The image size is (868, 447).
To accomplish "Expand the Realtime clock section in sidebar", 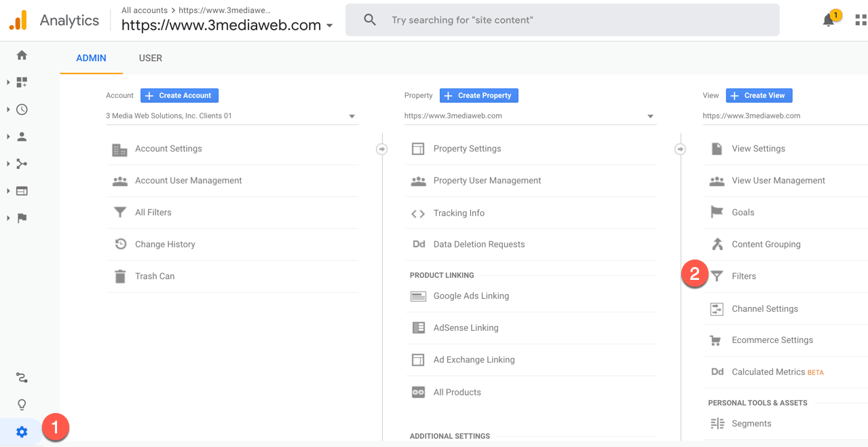I will 8,109.
